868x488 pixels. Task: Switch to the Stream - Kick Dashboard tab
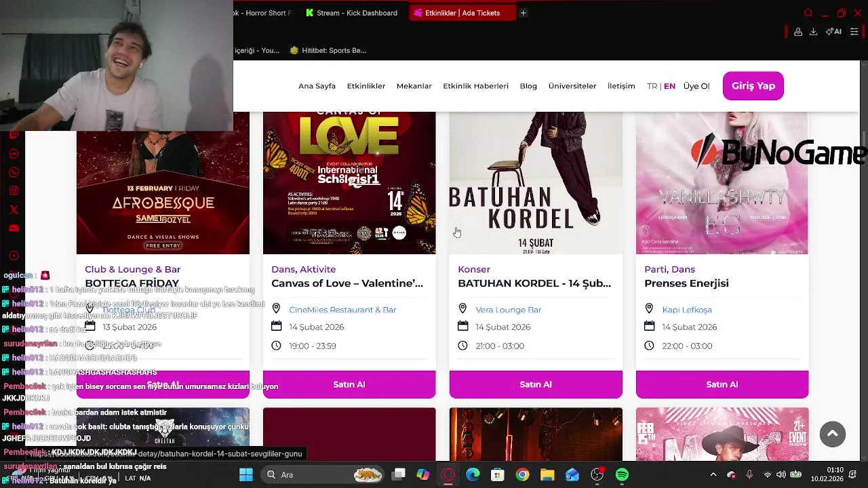tap(352, 13)
